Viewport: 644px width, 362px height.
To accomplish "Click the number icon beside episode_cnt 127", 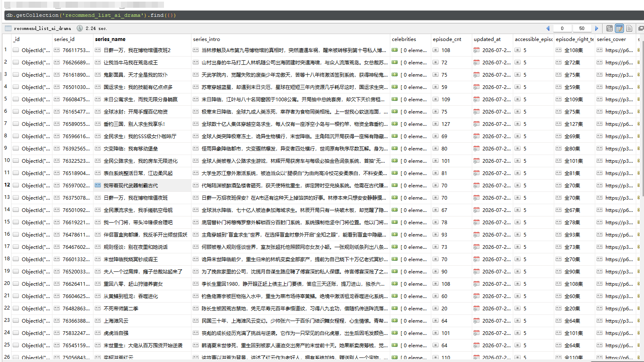I will point(436,124).
